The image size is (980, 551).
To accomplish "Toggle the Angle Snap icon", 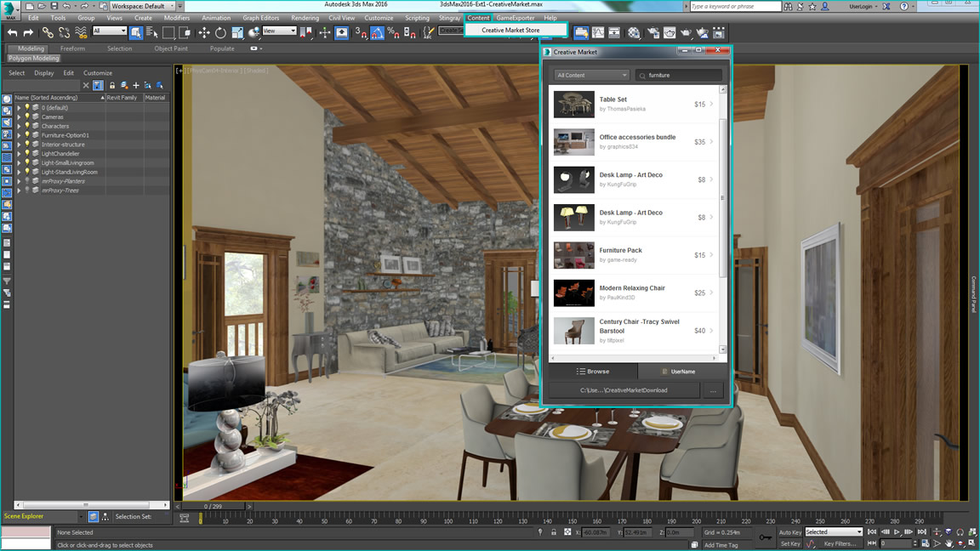I will [377, 32].
